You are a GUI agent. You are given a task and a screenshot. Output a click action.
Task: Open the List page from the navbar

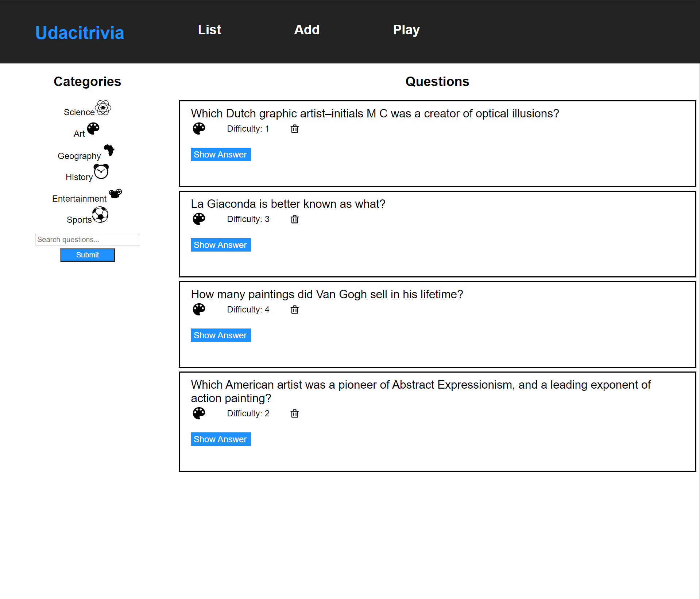pyautogui.click(x=209, y=30)
